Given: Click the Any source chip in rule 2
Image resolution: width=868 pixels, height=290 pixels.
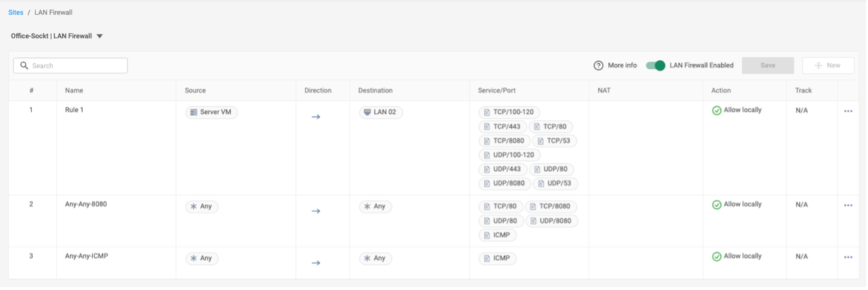Looking at the screenshot, I should (202, 206).
